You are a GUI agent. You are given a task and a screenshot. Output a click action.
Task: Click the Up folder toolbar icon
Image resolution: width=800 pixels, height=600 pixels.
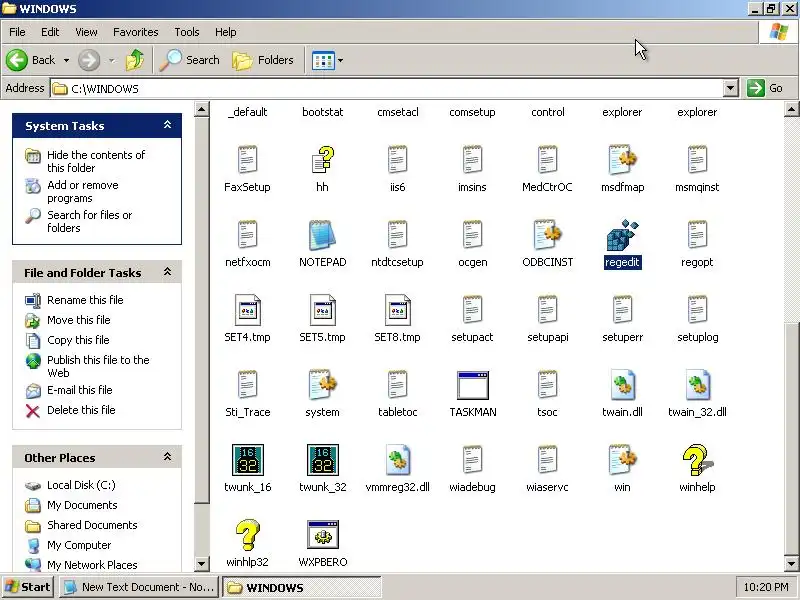click(135, 60)
